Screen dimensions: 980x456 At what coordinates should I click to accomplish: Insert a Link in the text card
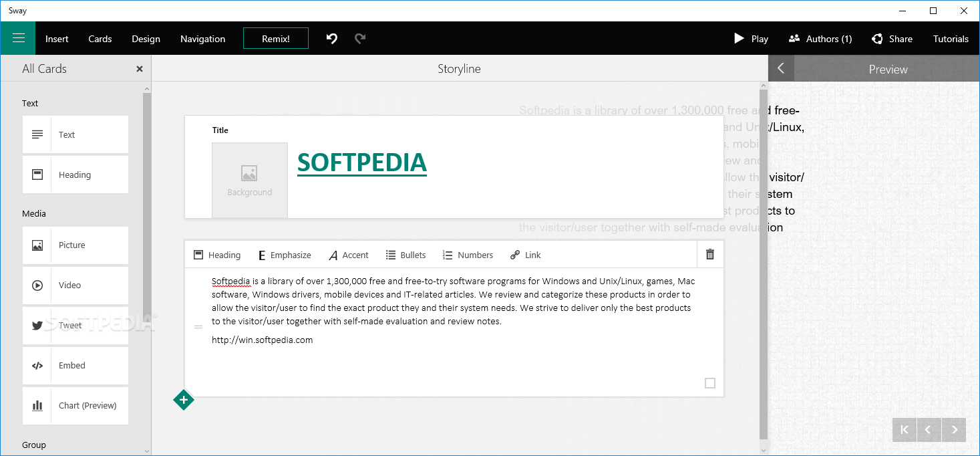(525, 255)
